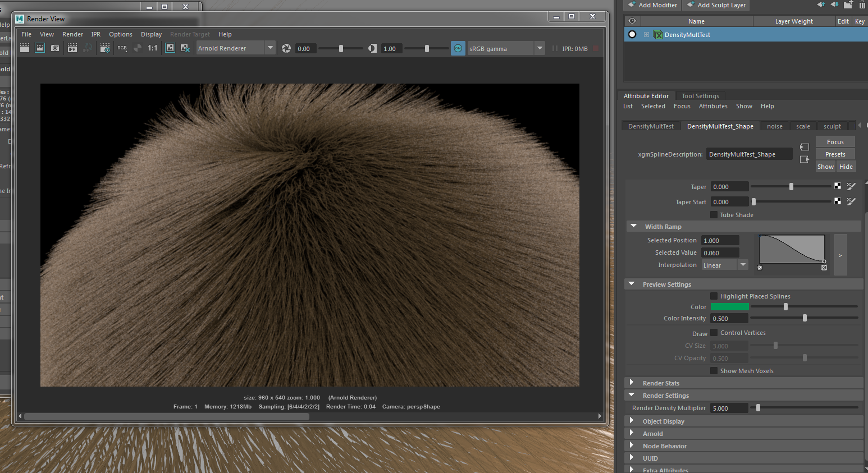Enable Draw Control Vertices checkbox
The width and height of the screenshot is (868, 473).
click(714, 332)
